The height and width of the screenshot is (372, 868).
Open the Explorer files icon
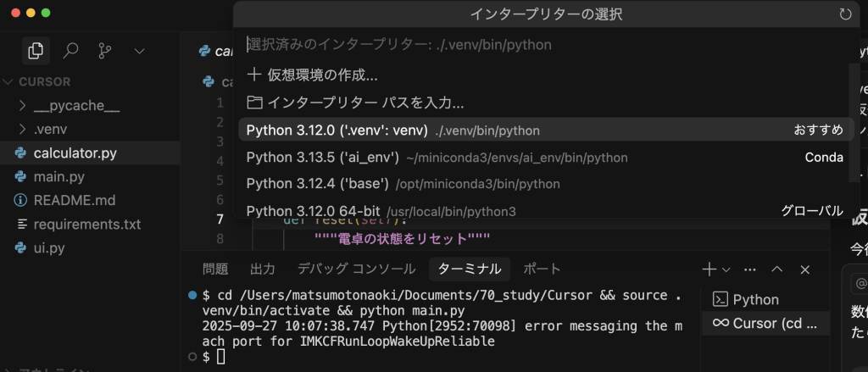(x=36, y=51)
